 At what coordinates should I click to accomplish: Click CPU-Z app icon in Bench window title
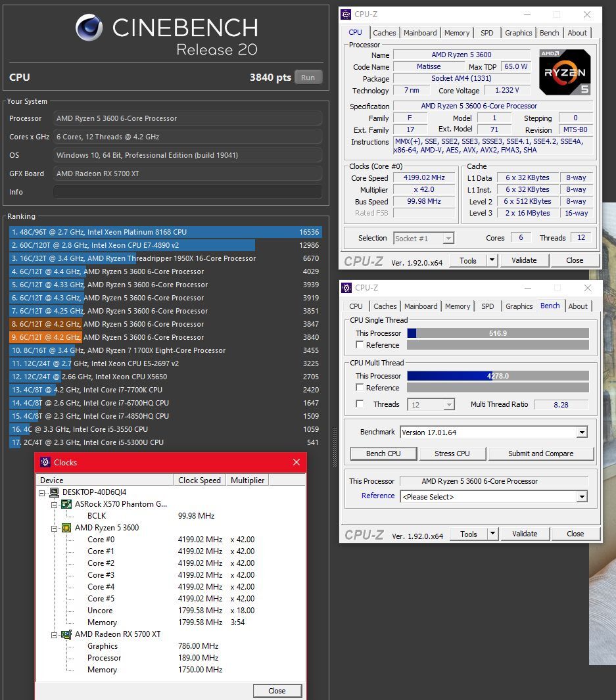(347, 288)
